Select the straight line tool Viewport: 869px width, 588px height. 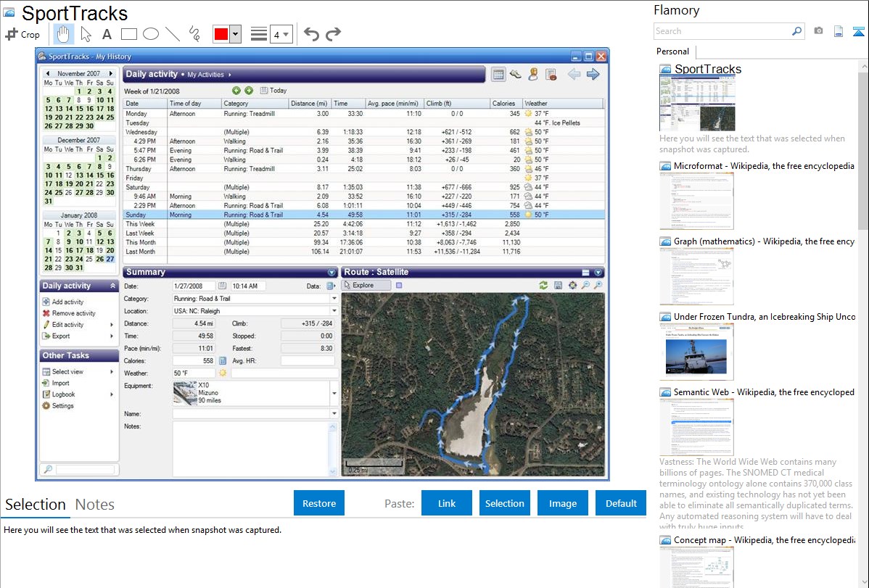[173, 34]
